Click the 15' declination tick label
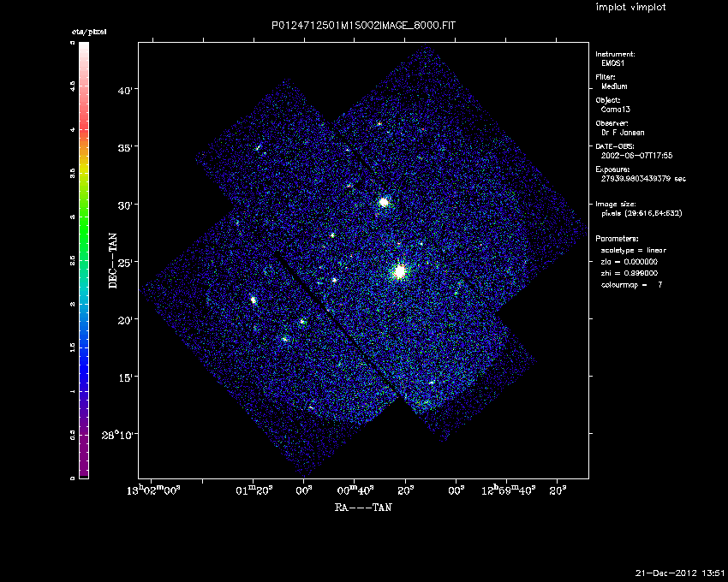This screenshot has width=728, height=582. pos(125,377)
